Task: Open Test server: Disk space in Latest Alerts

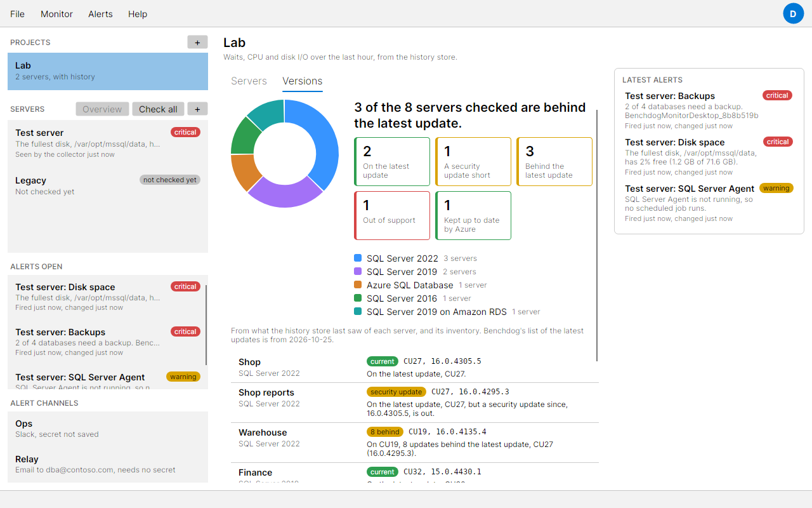Action: 709,157
